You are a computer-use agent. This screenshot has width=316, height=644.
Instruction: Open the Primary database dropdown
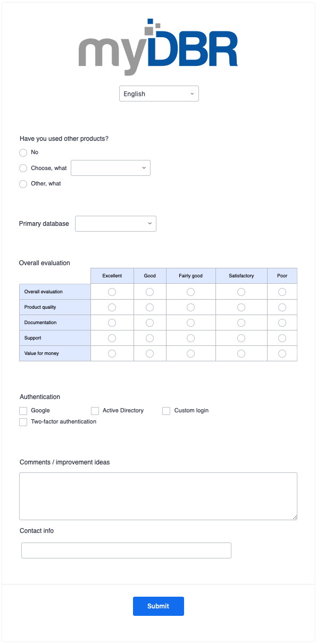(x=116, y=224)
